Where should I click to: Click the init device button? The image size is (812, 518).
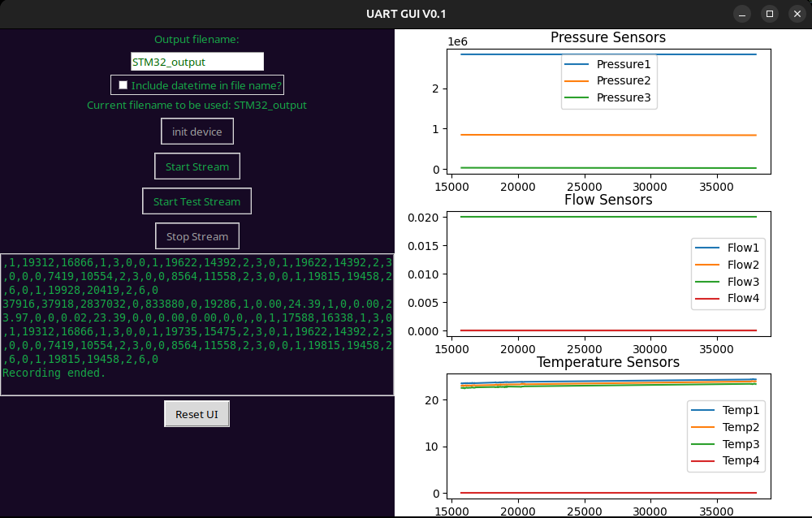coord(197,131)
